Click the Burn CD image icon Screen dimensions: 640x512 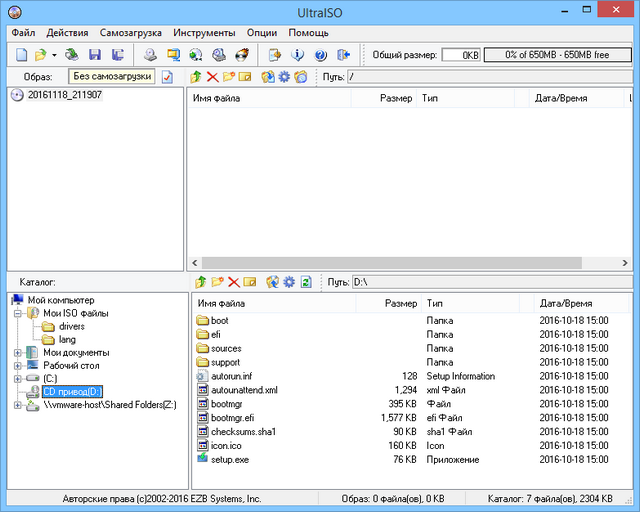(241, 54)
